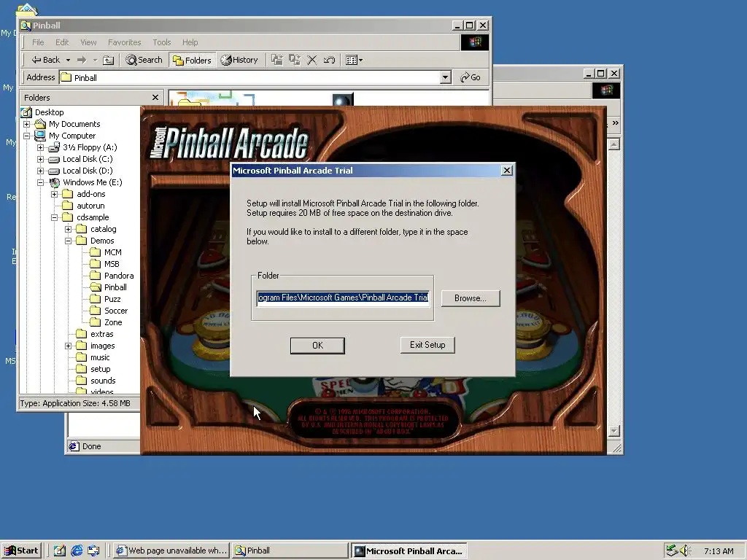Click the Up one level folder icon

tap(109, 60)
